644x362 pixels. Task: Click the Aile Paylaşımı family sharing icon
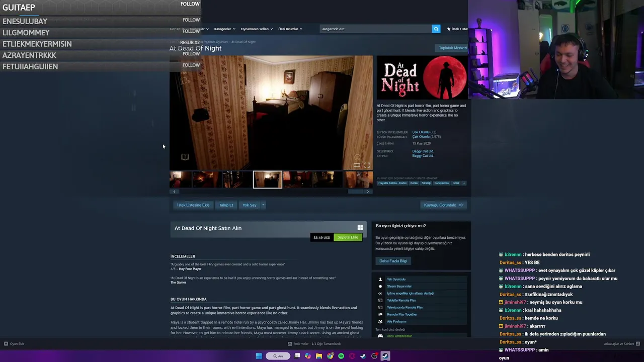pos(380,321)
